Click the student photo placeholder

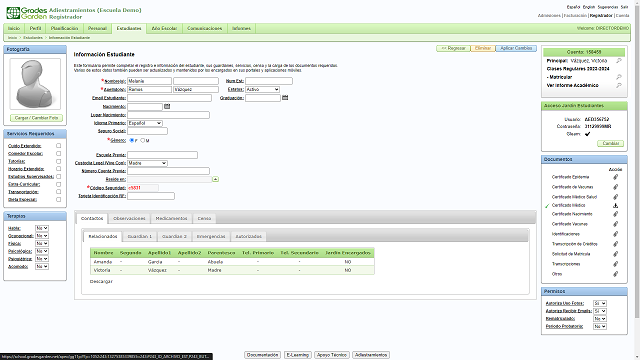click(x=35, y=84)
